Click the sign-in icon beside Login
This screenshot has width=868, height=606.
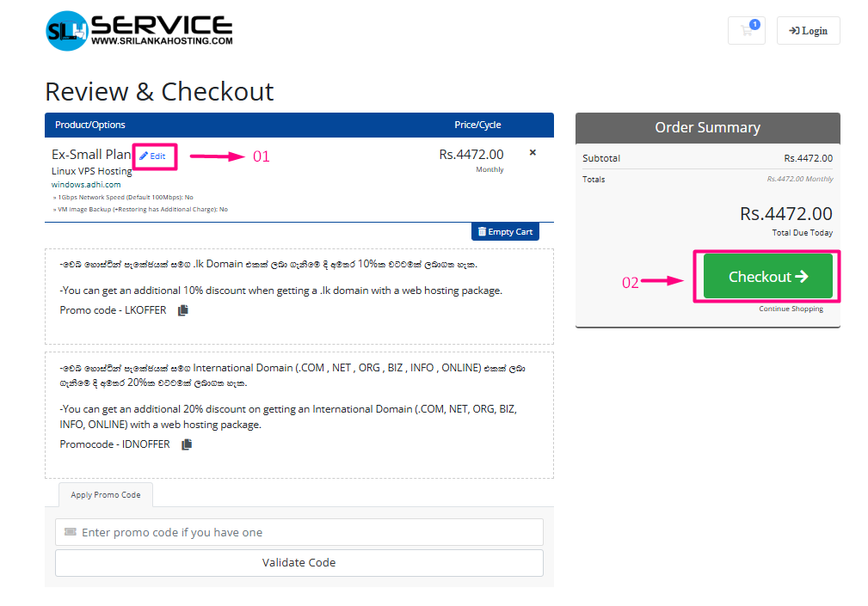point(794,31)
